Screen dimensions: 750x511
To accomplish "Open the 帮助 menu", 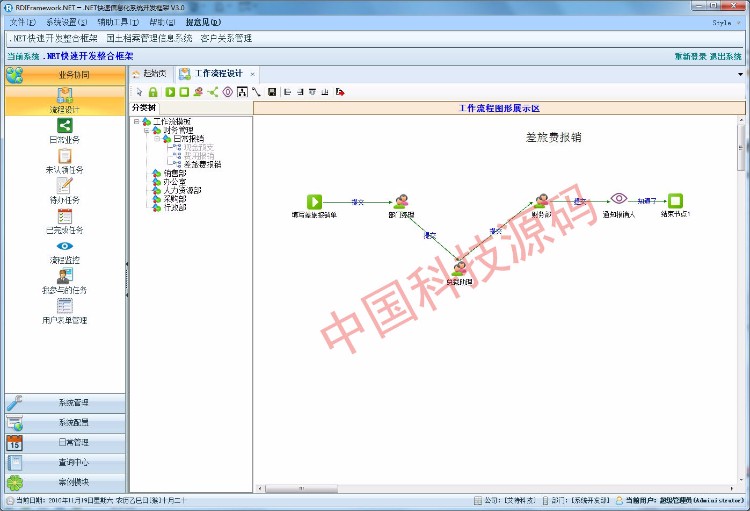I will pyautogui.click(x=163, y=22).
